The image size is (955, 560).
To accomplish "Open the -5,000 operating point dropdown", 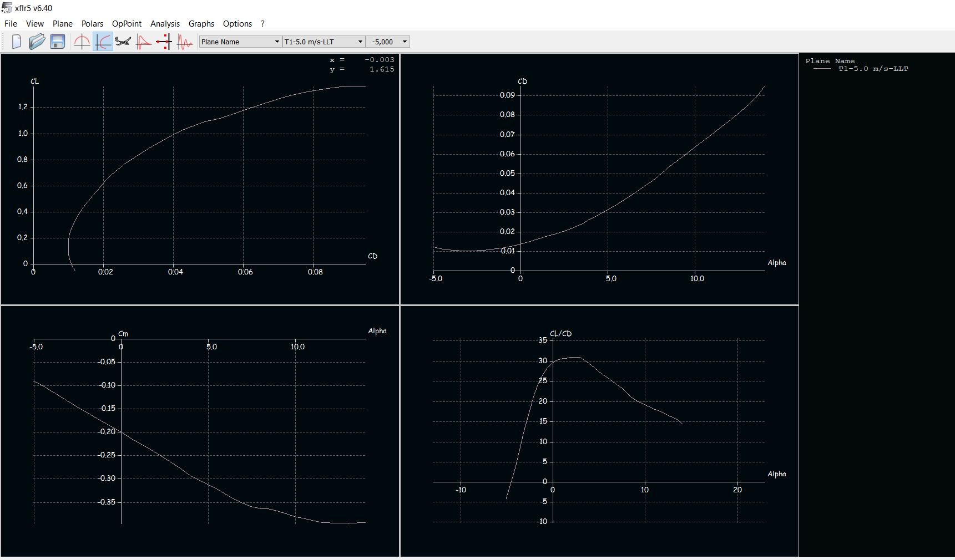I will coord(388,42).
